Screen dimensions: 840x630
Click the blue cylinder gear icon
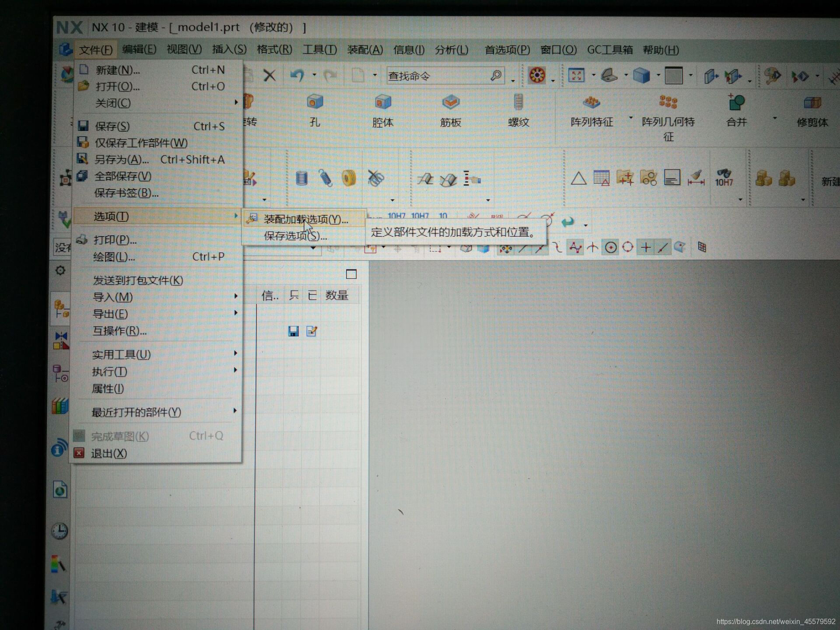coord(301,178)
